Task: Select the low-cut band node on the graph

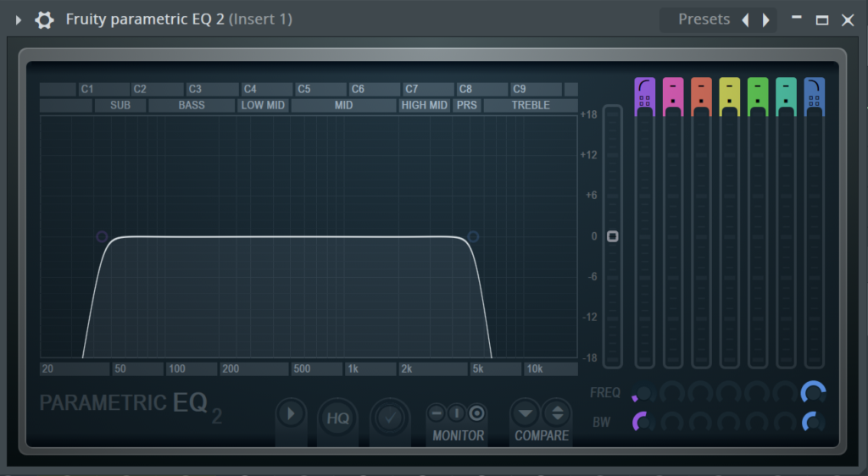Action: click(x=102, y=236)
